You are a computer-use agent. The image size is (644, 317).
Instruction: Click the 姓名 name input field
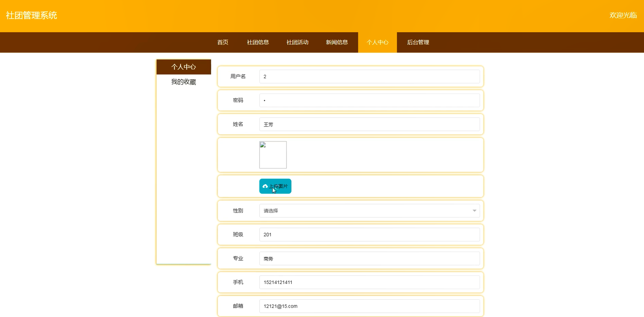point(369,124)
